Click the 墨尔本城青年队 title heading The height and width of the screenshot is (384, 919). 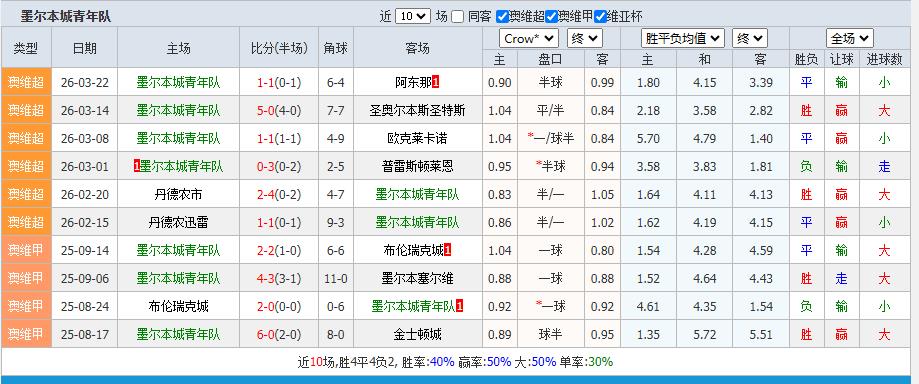tap(66, 16)
